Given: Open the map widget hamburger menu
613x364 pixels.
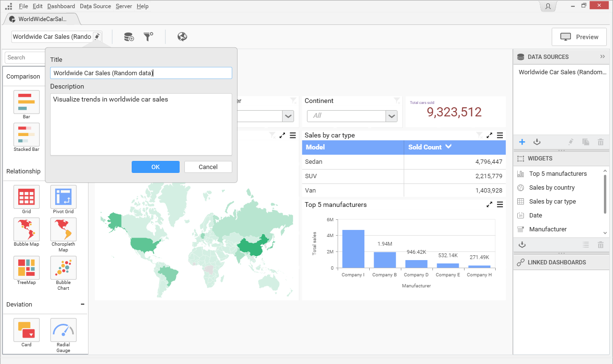Looking at the screenshot, I should pos(293,136).
